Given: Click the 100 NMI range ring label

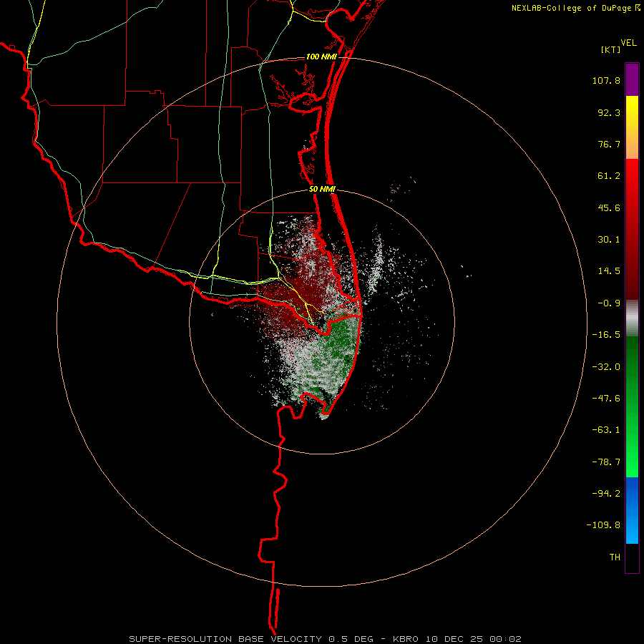Looking at the screenshot, I should point(321,57).
